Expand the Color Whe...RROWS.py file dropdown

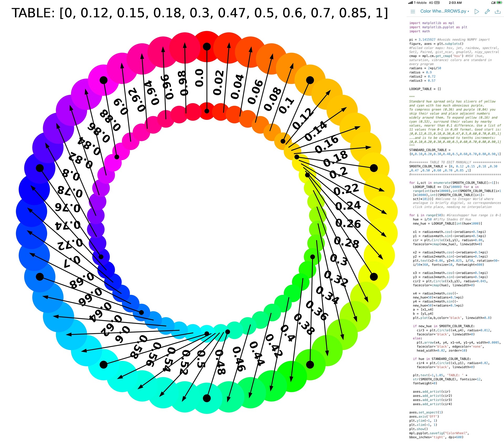[444, 11]
